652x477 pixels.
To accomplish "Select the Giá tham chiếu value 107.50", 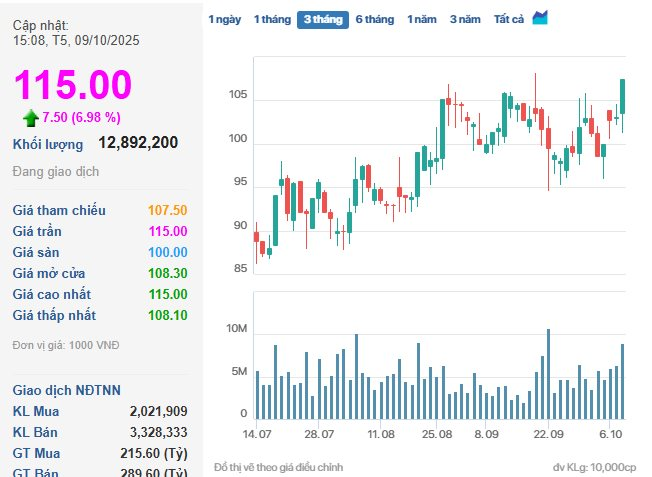I will click(x=167, y=211).
